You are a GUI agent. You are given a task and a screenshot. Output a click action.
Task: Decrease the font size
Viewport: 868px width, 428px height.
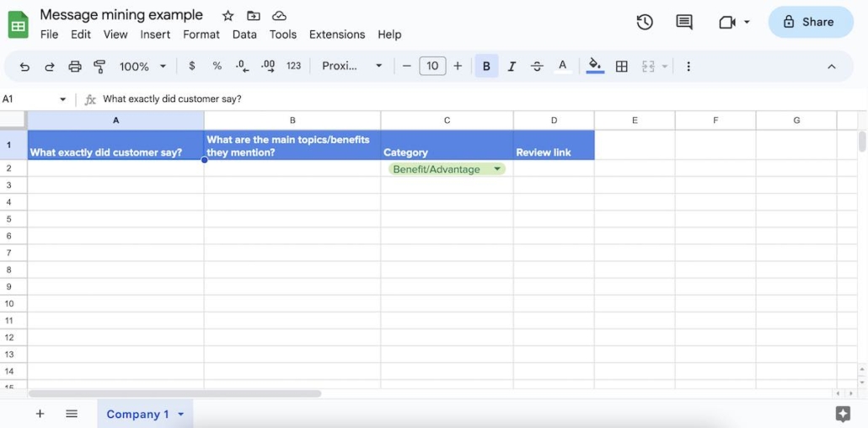click(407, 67)
